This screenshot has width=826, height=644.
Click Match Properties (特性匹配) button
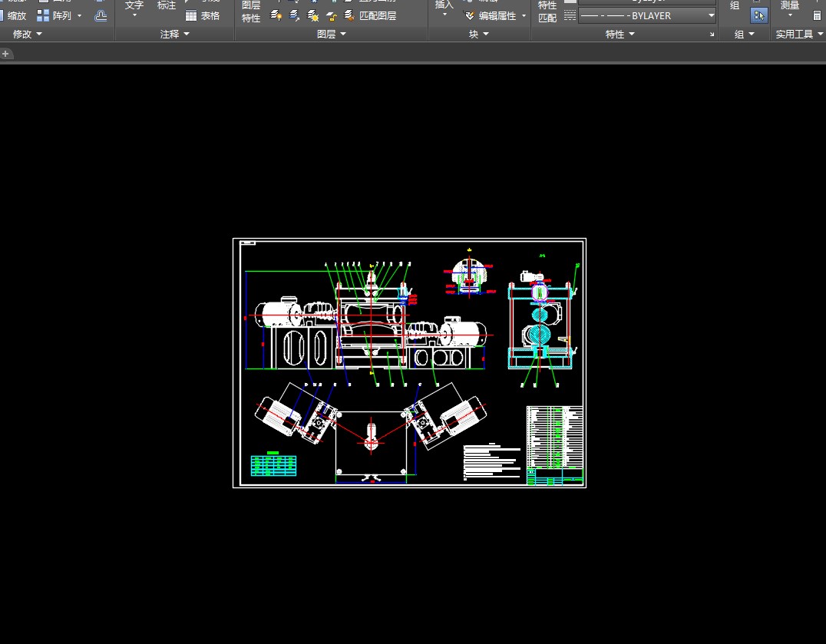547,12
